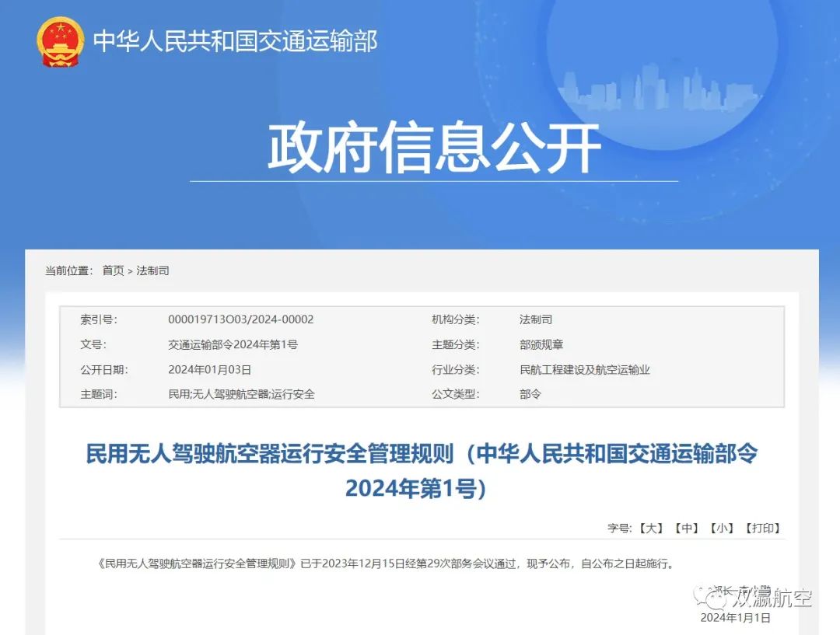This screenshot has width=840, height=635.
Task: Click the publication date 2024年01月03日
Action: (209, 369)
